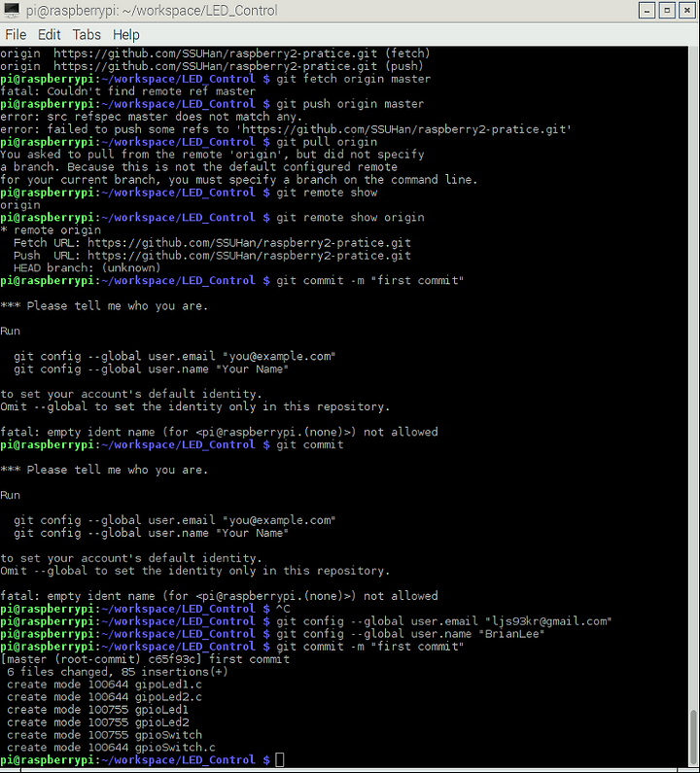
Task: Click the cursor at the last prompt
Action: coord(279,759)
